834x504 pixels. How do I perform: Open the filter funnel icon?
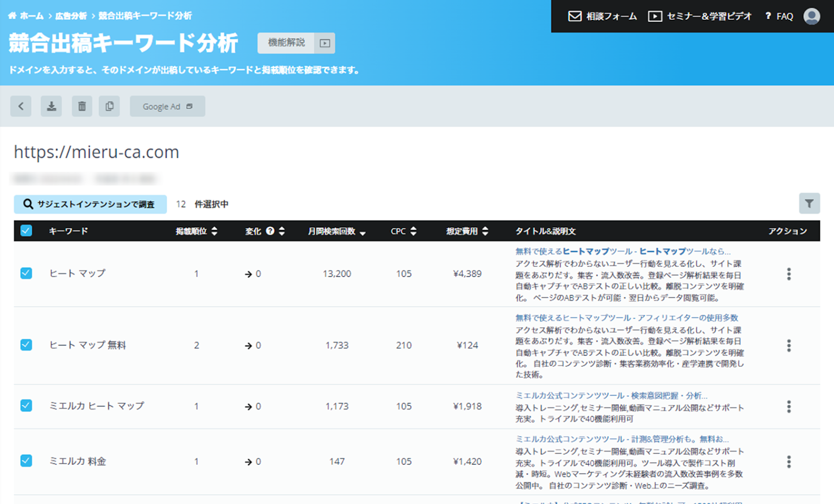coord(810,204)
